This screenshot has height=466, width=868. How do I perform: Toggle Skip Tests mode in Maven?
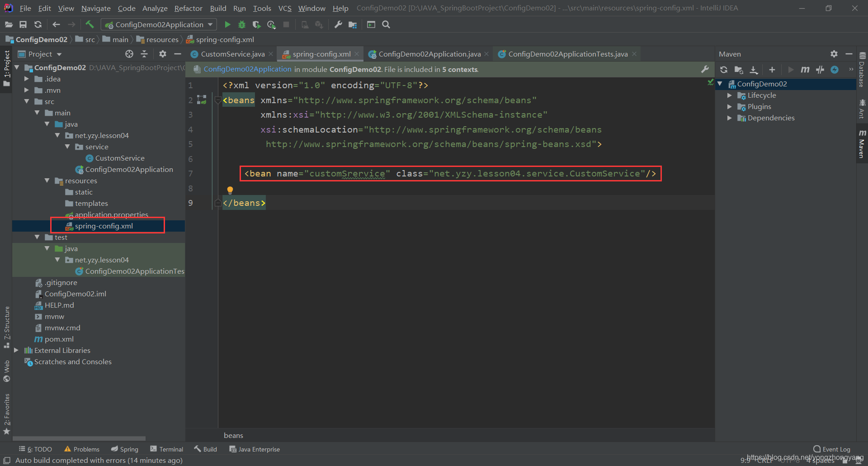pos(835,70)
